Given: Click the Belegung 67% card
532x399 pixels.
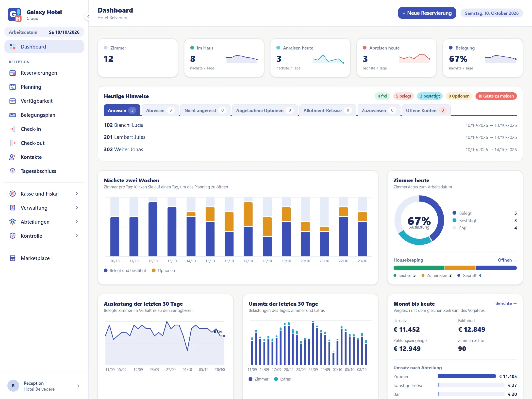Looking at the screenshot, I should tap(482, 58).
